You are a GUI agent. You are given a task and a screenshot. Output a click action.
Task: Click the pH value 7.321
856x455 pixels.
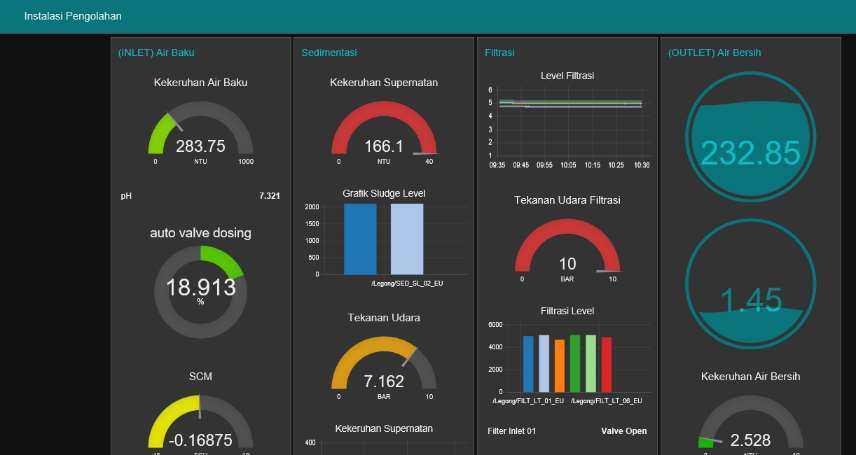tap(270, 196)
